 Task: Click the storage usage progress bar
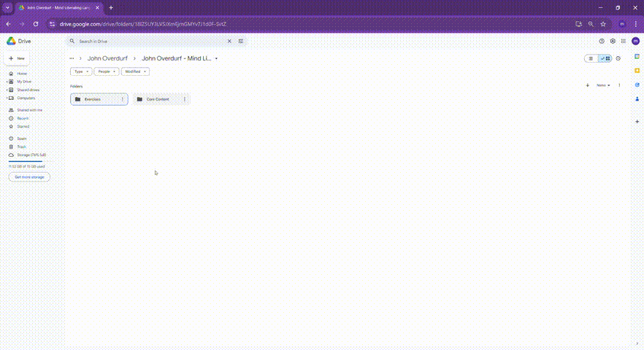29,162
